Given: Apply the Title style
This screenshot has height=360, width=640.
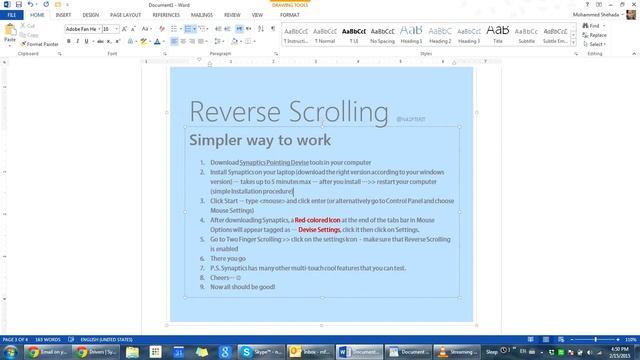Looking at the screenshot, I should click(x=498, y=35).
